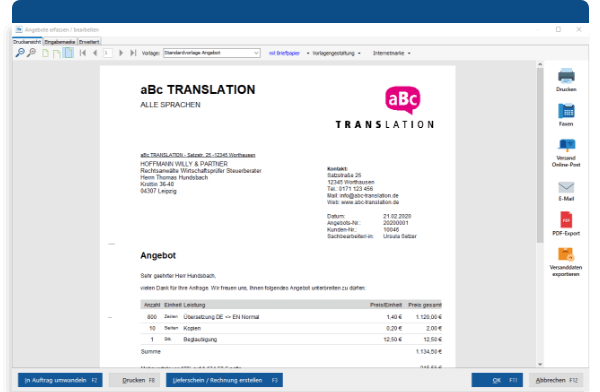
Task: Jump to first page arrow
Action: (x=83, y=53)
